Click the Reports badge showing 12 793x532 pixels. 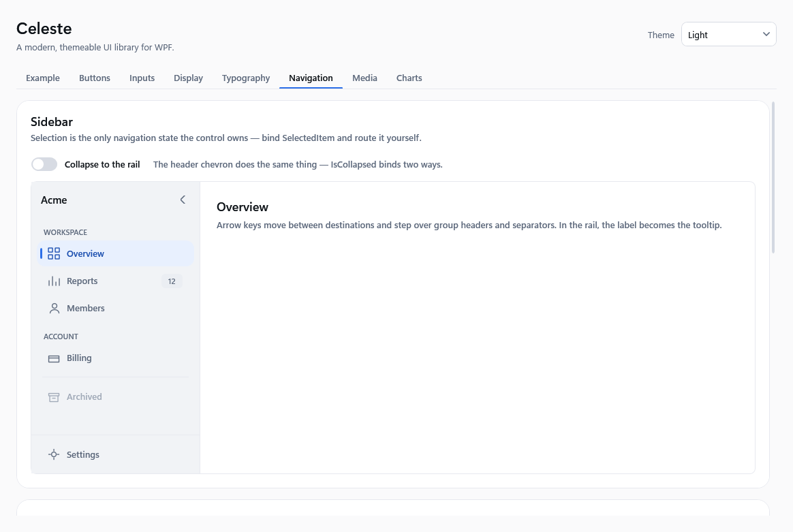(x=172, y=281)
